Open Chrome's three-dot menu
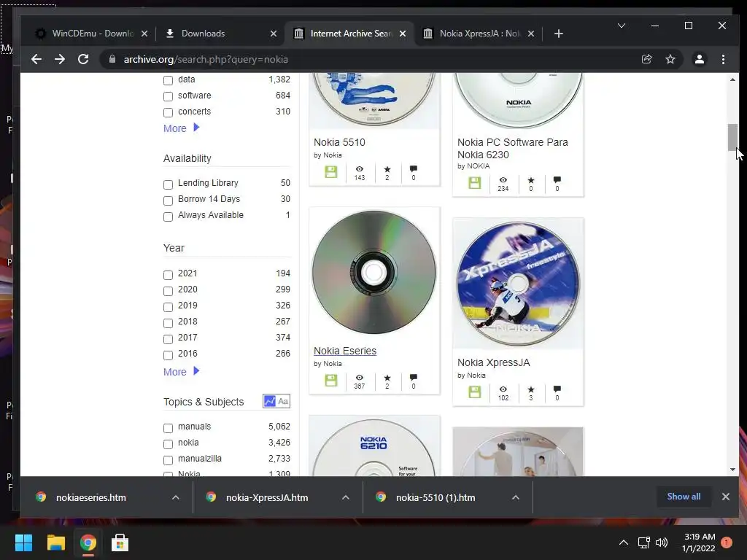Screen dimensions: 747x560 click(x=723, y=59)
